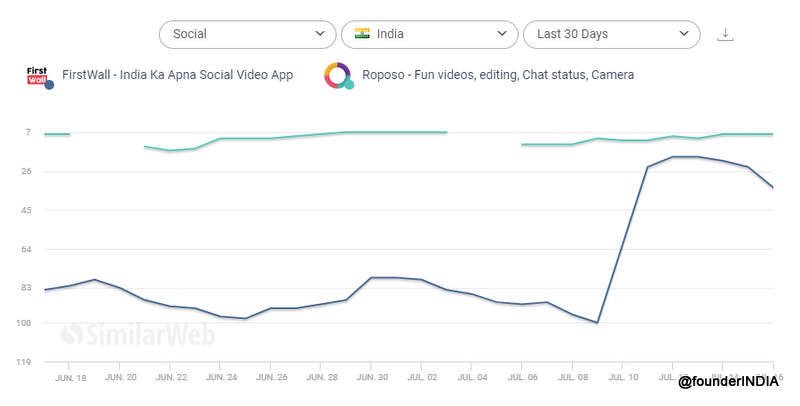Click the JUL. 08 axis label
Screen dimensions: 800x406
(573, 377)
